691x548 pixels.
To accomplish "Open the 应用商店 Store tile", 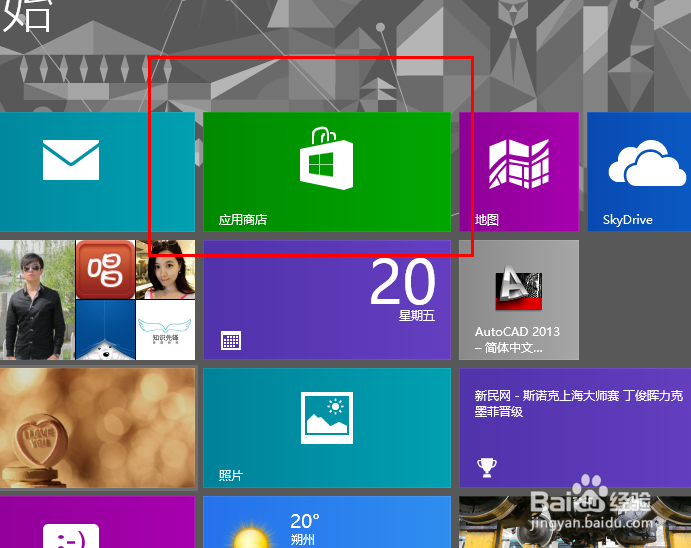I will tap(327, 172).
